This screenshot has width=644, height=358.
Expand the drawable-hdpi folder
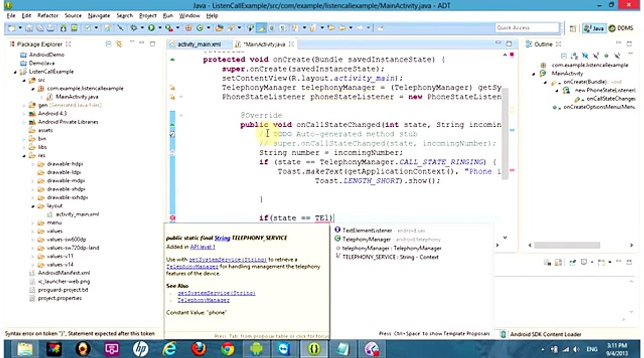[x=33, y=164]
